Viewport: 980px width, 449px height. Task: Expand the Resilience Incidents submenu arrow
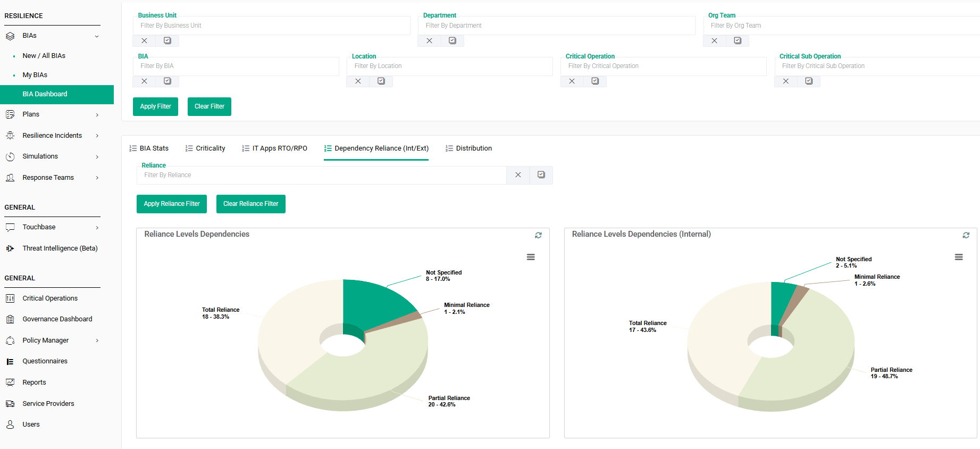(x=97, y=136)
